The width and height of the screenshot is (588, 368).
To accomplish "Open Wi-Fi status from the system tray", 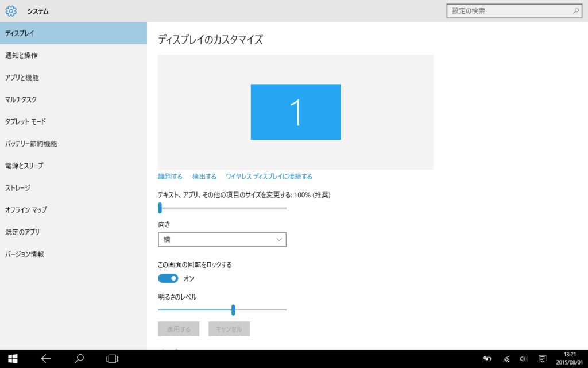I will pyautogui.click(x=506, y=357).
